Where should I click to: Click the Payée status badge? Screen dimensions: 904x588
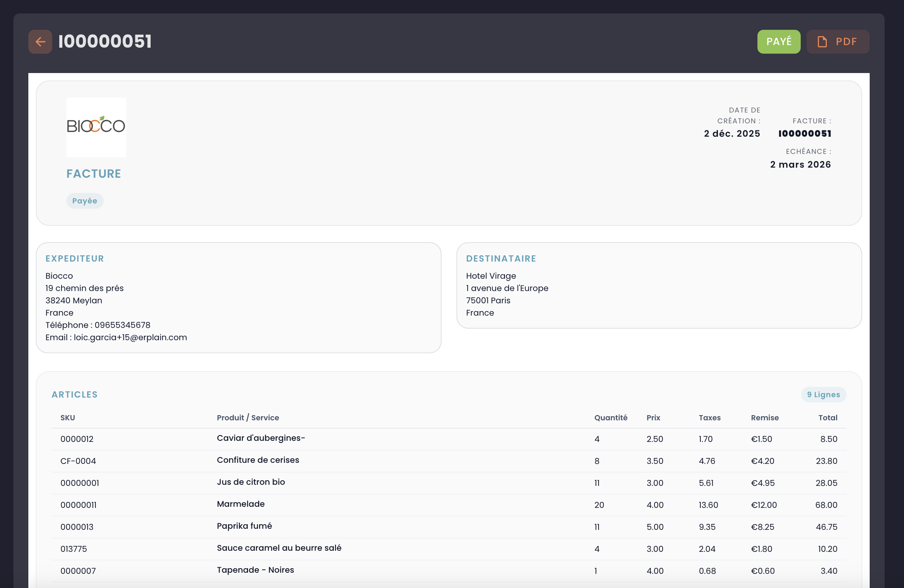click(85, 201)
